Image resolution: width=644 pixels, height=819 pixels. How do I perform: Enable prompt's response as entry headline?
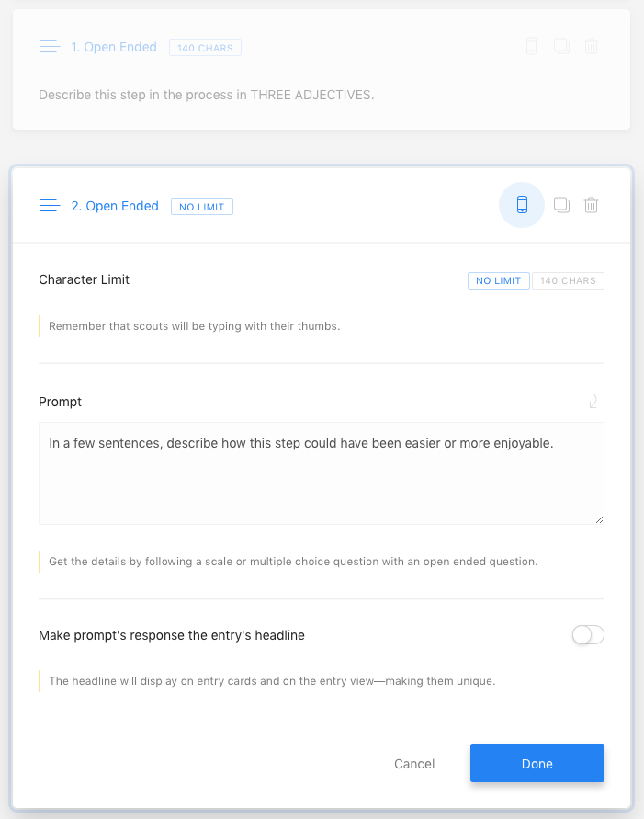pyautogui.click(x=588, y=634)
